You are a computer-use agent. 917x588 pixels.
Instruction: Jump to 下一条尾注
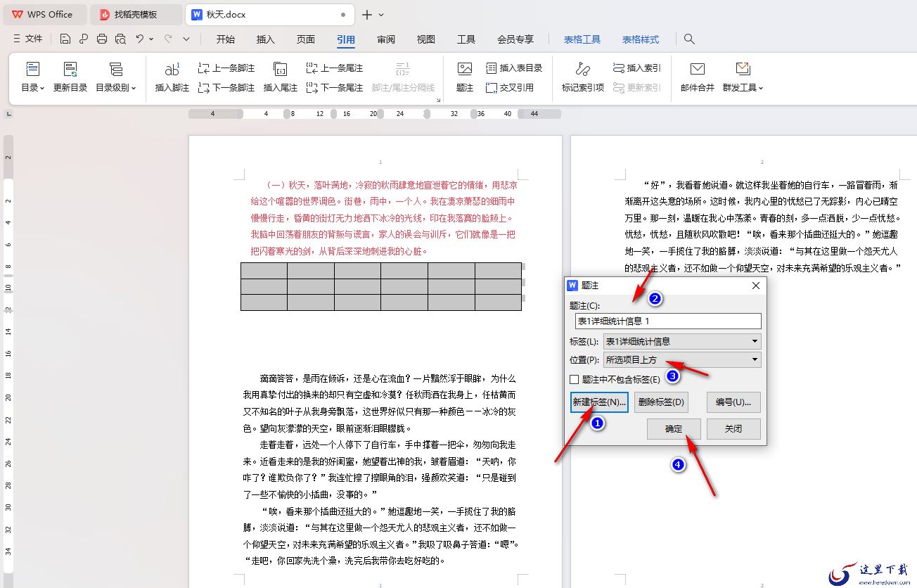(x=335, y=88)
